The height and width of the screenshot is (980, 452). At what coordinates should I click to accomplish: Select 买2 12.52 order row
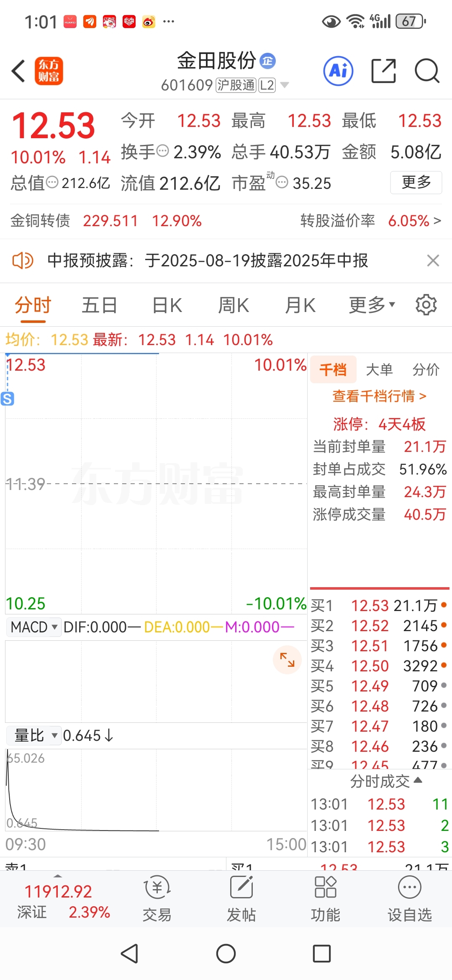pyautogui.click(x=379, y=626)
